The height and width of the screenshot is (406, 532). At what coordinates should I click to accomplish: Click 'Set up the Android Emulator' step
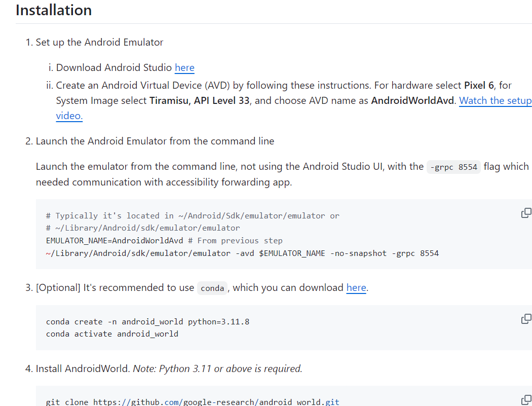click(99, 43)
